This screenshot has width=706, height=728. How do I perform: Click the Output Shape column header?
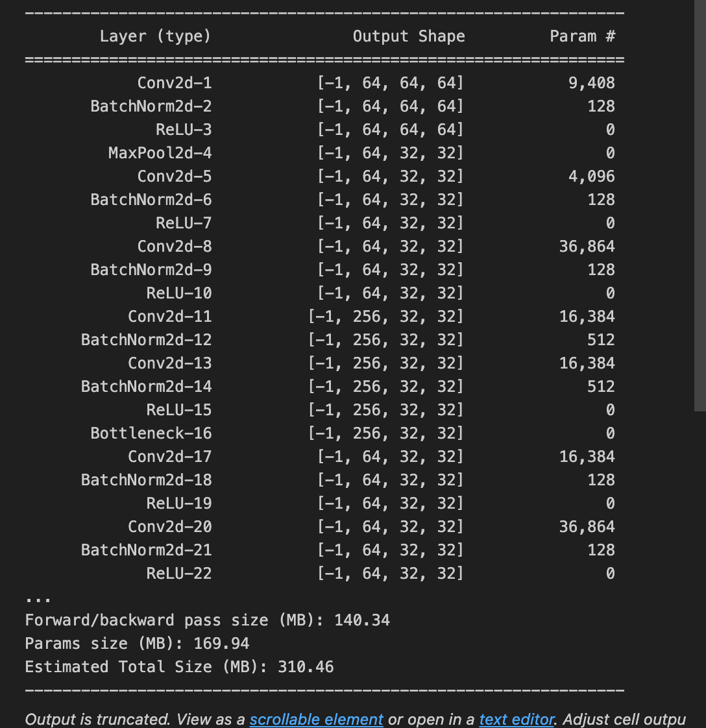pos(409,36)
